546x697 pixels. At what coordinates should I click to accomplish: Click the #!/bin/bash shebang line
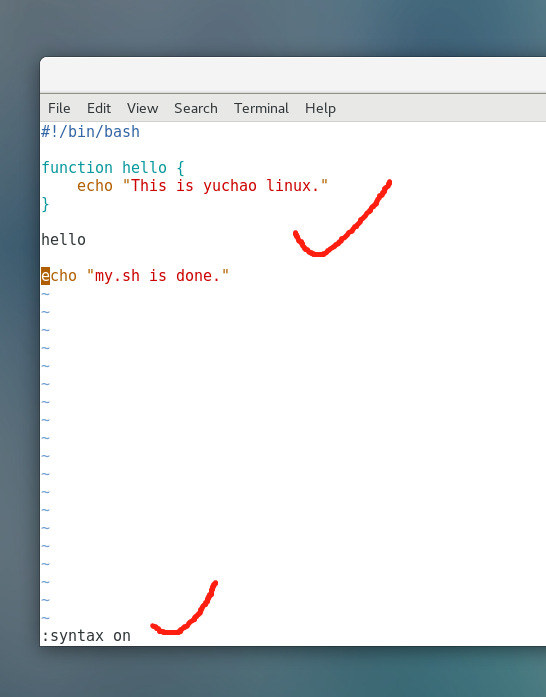point(91,132)
